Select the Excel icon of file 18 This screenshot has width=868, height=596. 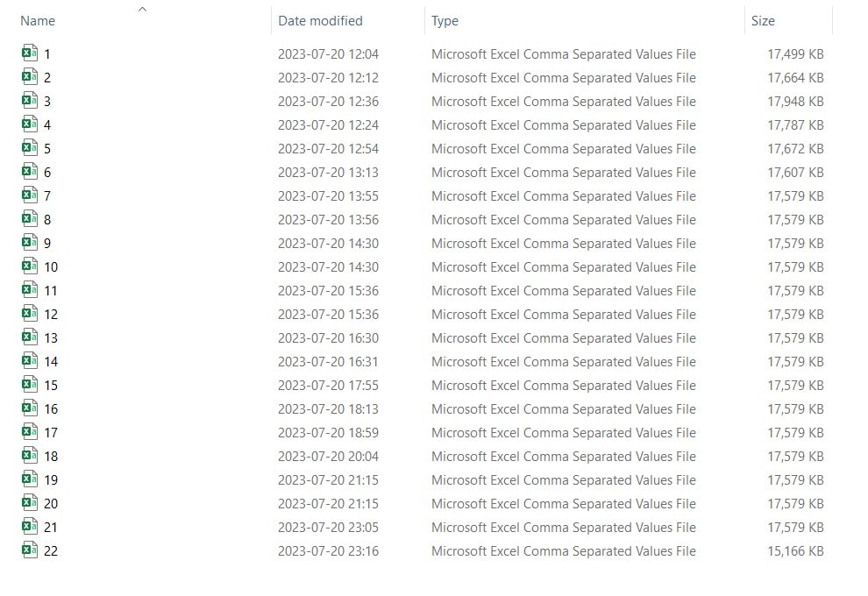[x=30, y=456]
